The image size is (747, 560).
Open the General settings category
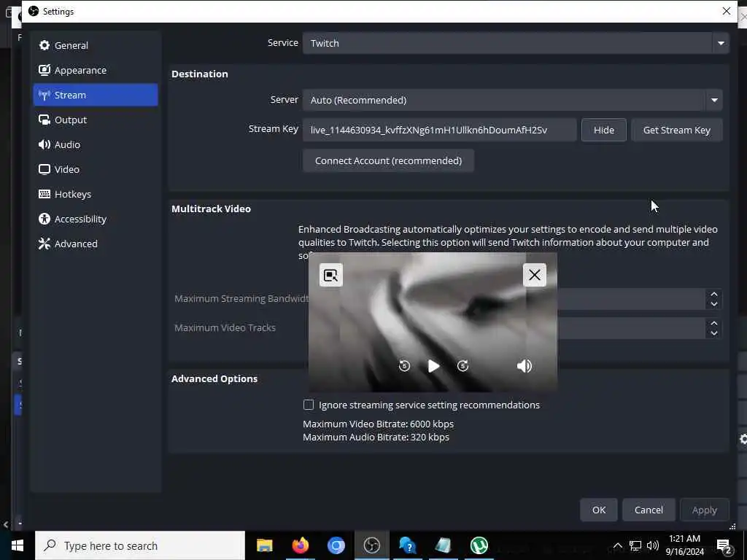(96, 45)
